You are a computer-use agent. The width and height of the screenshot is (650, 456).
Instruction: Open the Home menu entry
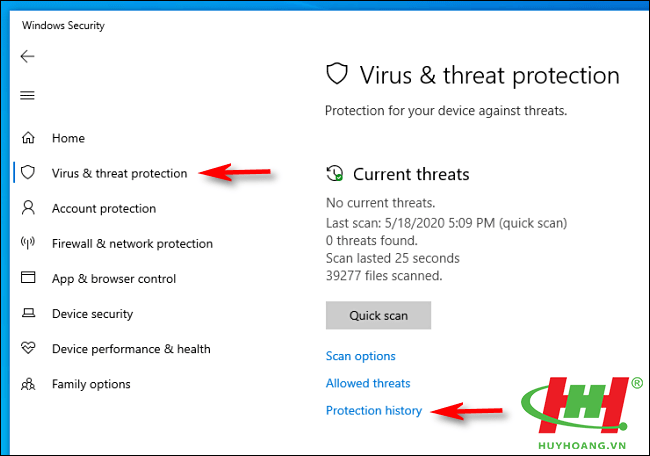(x=68, y=138)
